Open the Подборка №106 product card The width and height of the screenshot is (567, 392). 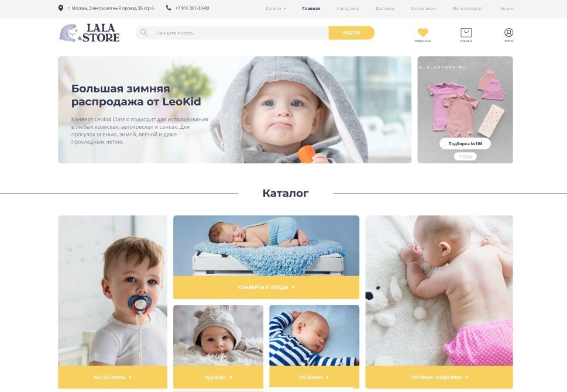pos(465,109)
